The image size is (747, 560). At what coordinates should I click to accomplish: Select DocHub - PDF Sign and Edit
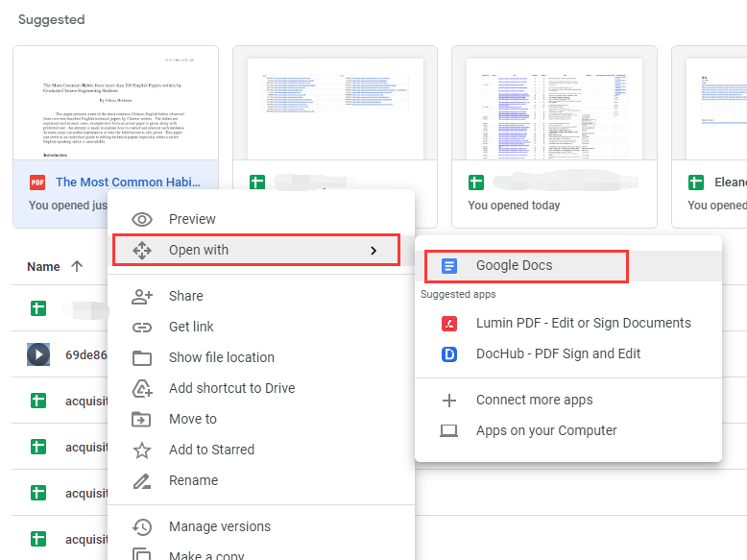(568, 354)
